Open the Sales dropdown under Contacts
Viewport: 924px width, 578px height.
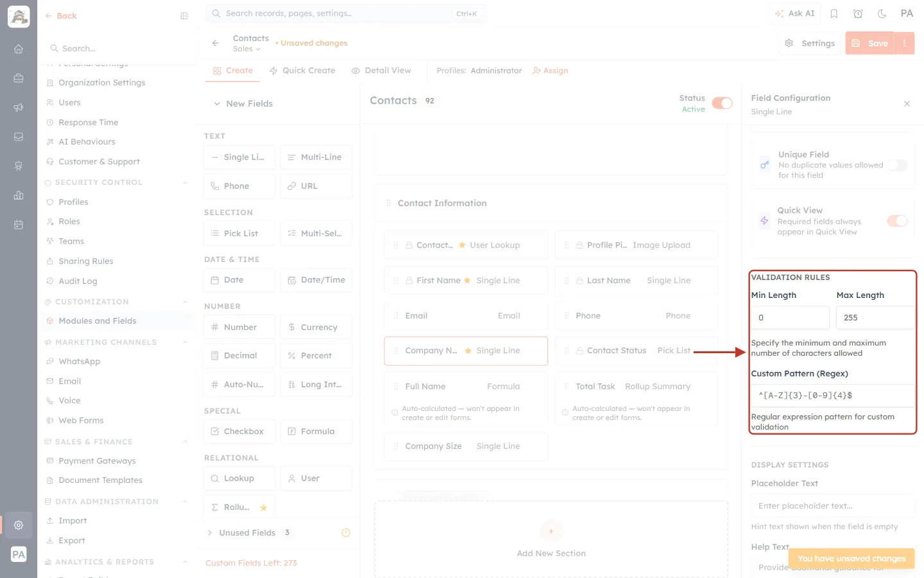tap(247, 49)
